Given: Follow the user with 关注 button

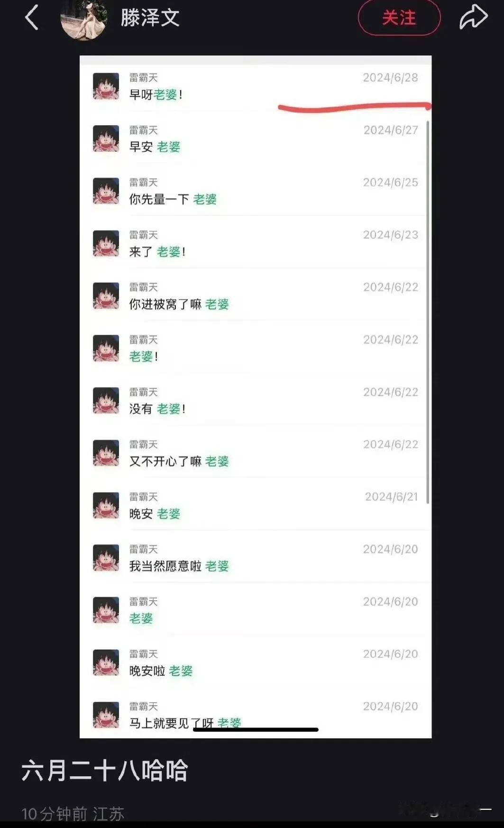Looking at the screenshot, I should tap(399, 18).
